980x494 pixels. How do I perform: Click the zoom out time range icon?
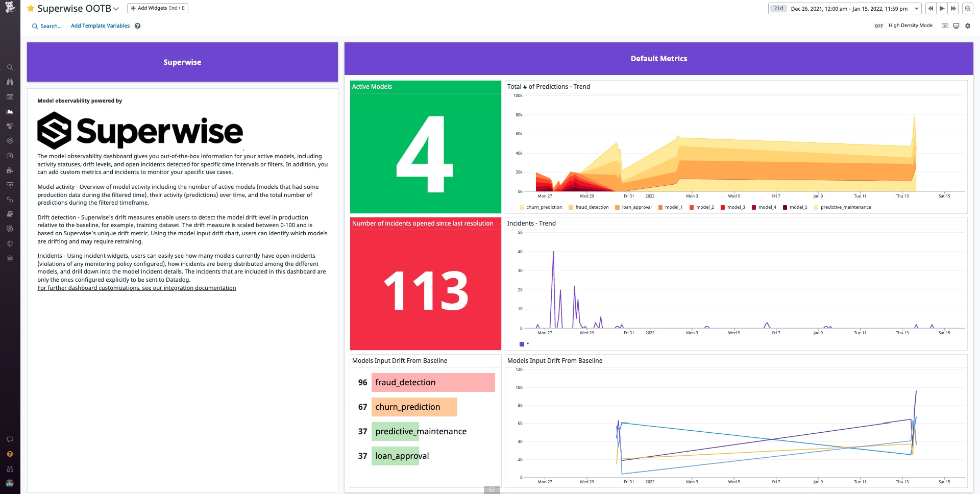967,9
